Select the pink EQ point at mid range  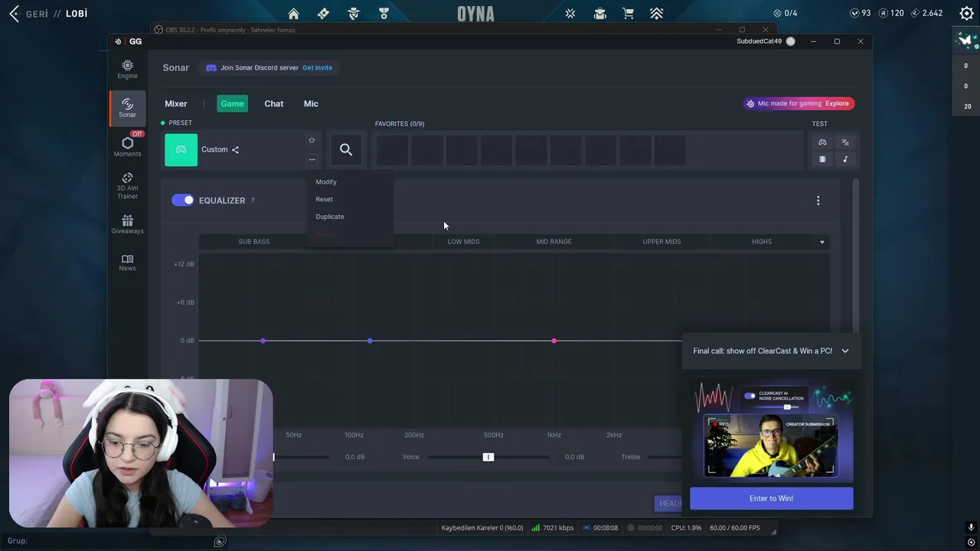[554, 341]
